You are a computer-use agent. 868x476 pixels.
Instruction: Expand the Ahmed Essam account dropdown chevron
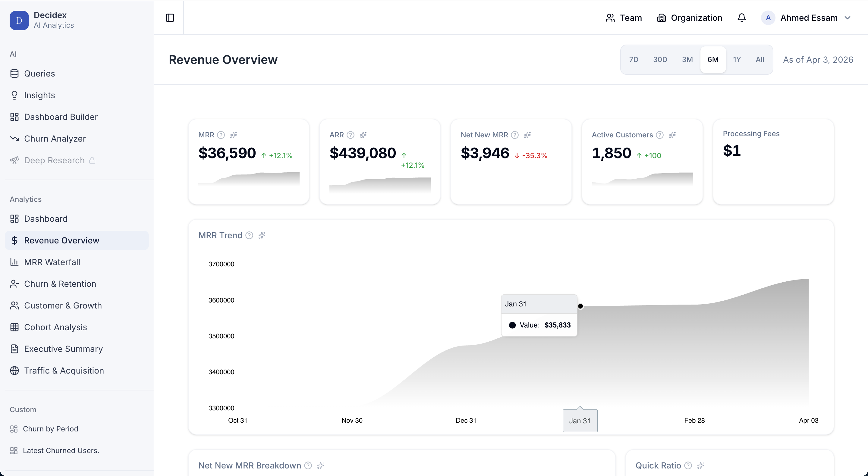click(848, 18)
